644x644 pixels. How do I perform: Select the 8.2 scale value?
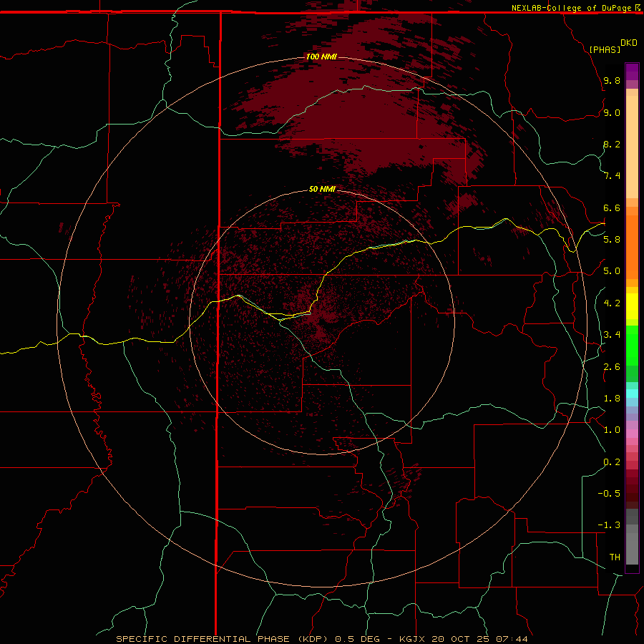click(612, 144)
